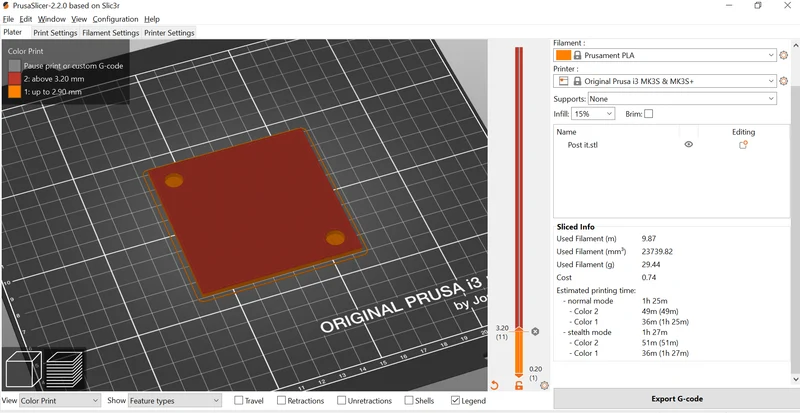Open the Configuration menu
This screenshot has height=413, width=800.
115,19
